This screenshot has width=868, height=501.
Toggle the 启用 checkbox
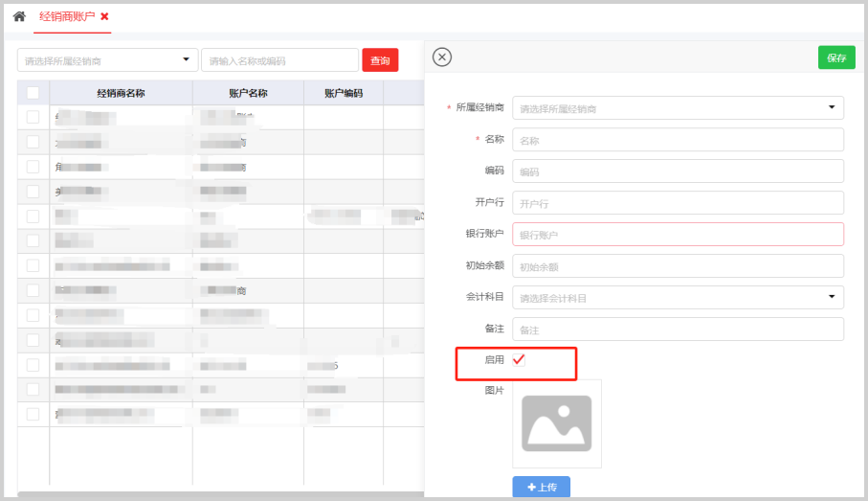(520, 360)
